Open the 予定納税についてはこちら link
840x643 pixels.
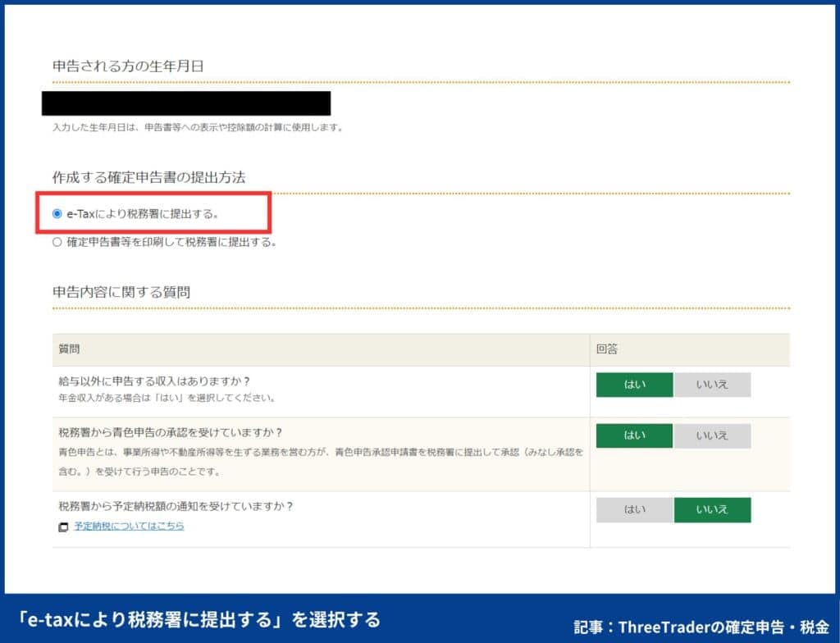point(128,526)
